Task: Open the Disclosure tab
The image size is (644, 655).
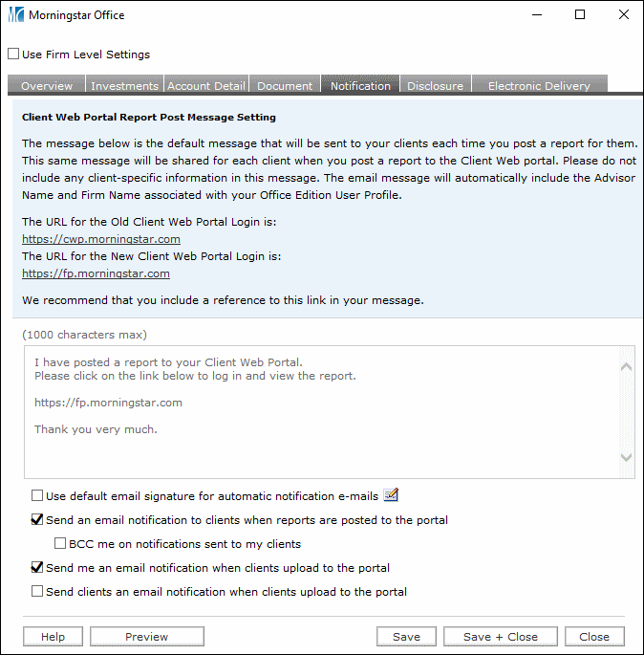Action: (x=435, y=85)
